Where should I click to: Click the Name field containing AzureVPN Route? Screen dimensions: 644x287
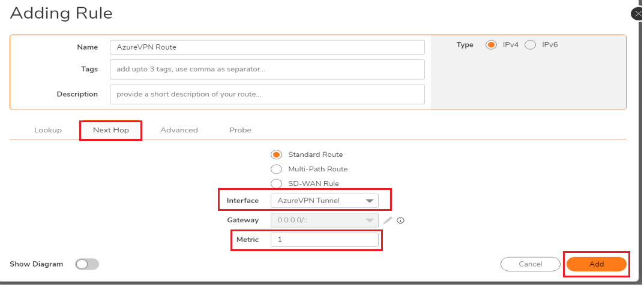coord(267,47)
